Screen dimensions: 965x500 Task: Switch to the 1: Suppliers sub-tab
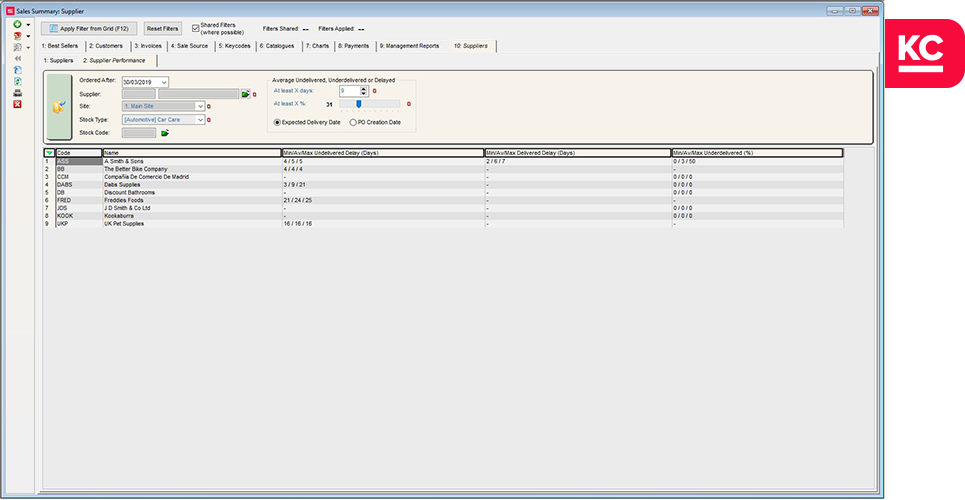click(58, 60)
